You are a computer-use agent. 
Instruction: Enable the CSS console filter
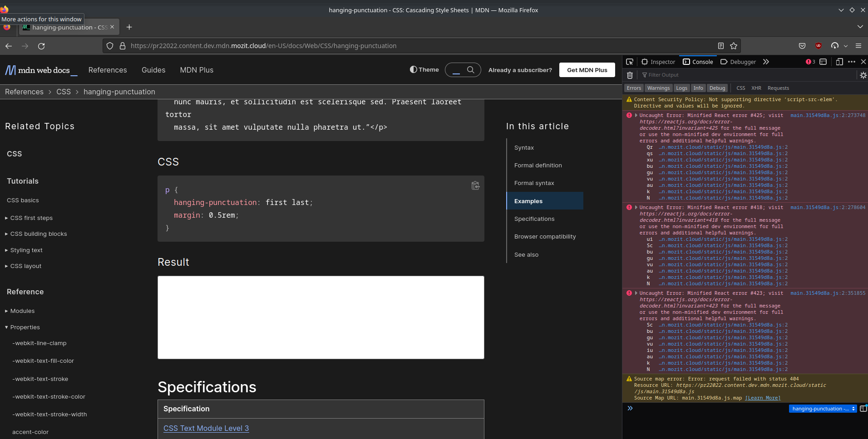tap(741, 88)
